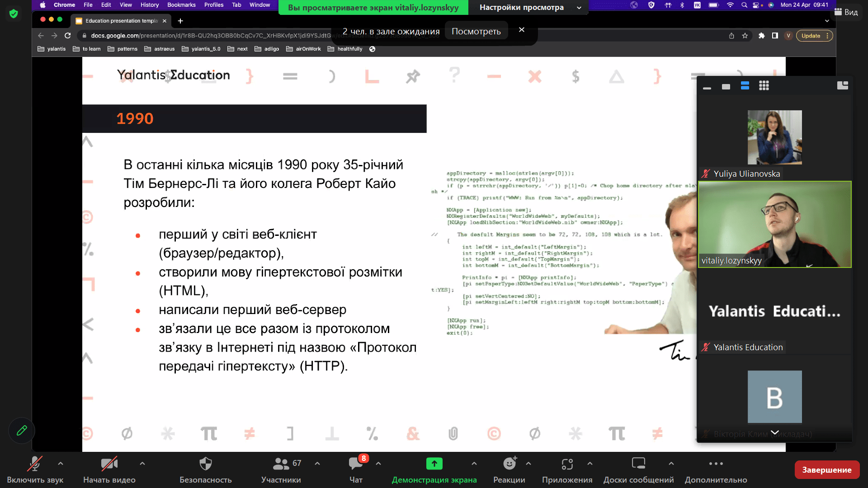Click the Bluetooth menu bar icon

tap(682, 5)
